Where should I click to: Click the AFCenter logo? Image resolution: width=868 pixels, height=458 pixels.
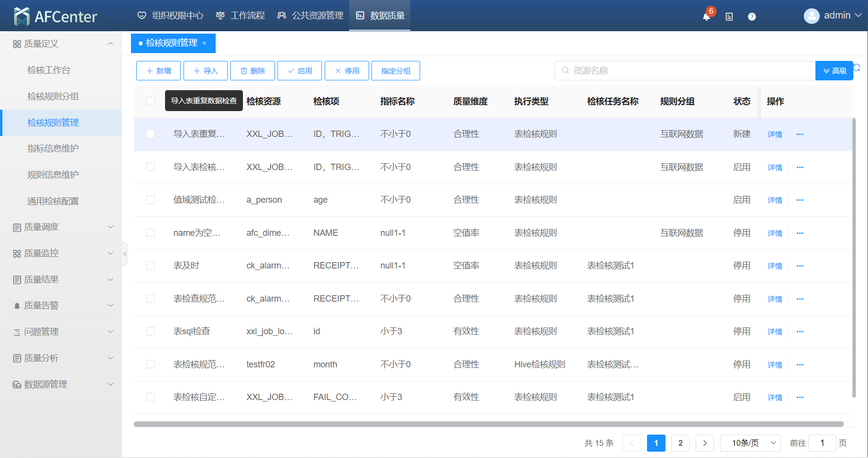[x=55, y=16]
